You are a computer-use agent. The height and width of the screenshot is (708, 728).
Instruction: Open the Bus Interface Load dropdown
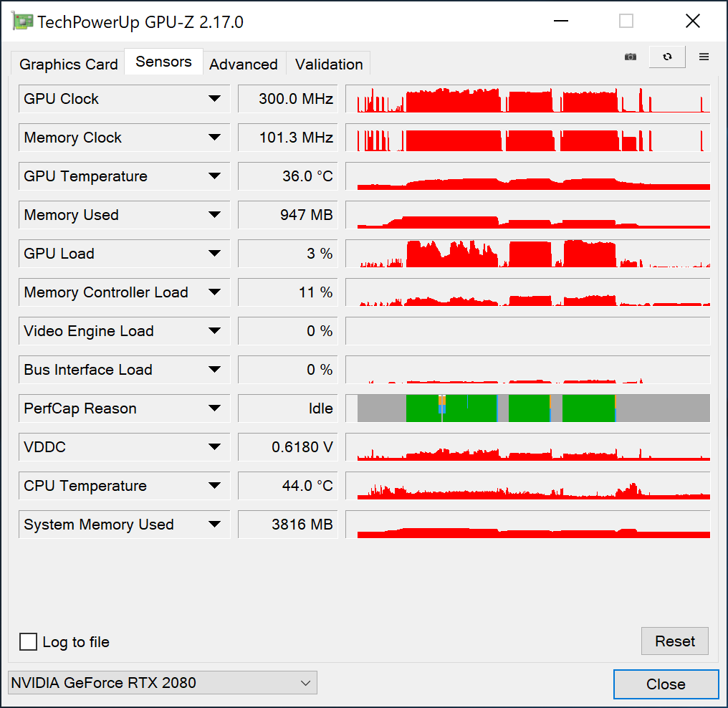tap(124, 370)
